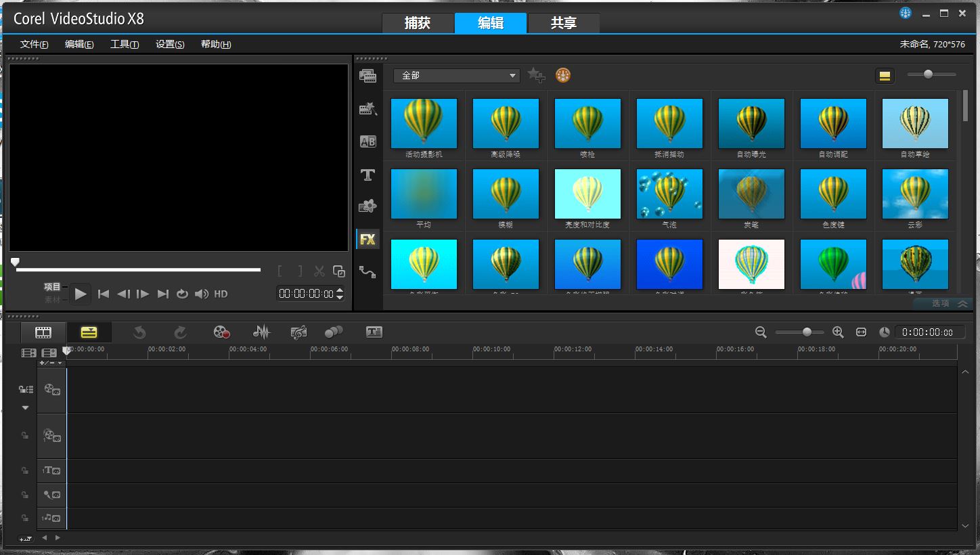Open the 工具(T) menu
980x555 pixels.
coord(125,44)
